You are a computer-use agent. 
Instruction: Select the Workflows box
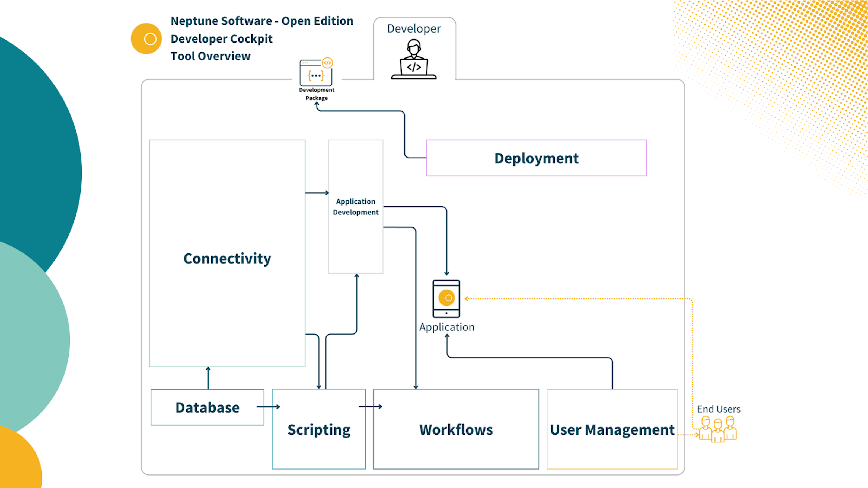coord(456,429)
